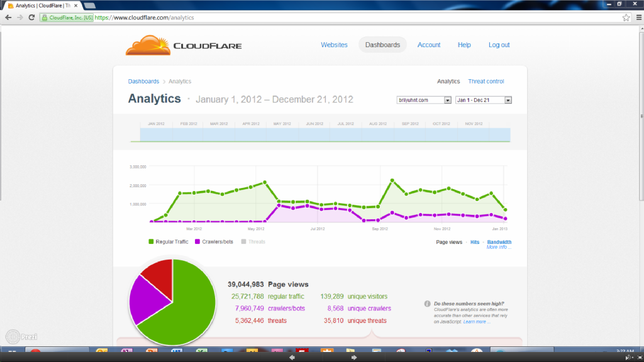Click the Log out link
644x362 pixels.
[499, 45]
